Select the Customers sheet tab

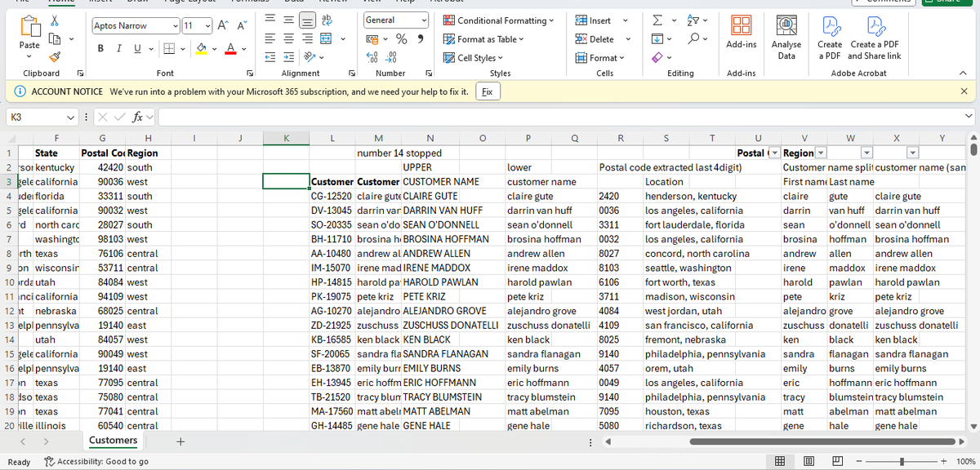[x=113, y=441]
